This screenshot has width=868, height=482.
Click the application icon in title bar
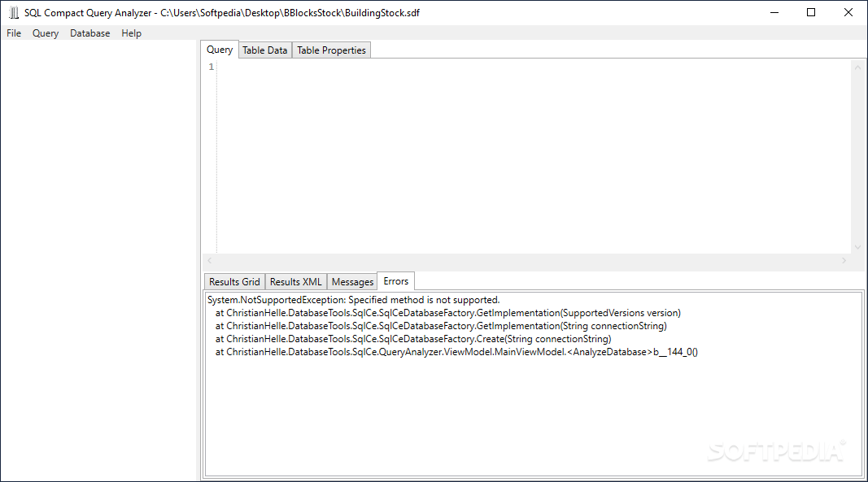14,13
